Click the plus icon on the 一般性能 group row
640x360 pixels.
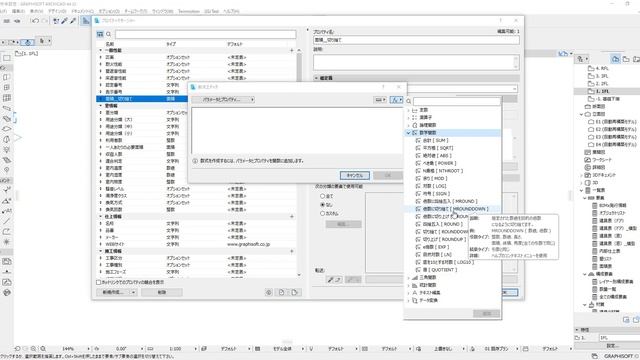pos(291,51)
